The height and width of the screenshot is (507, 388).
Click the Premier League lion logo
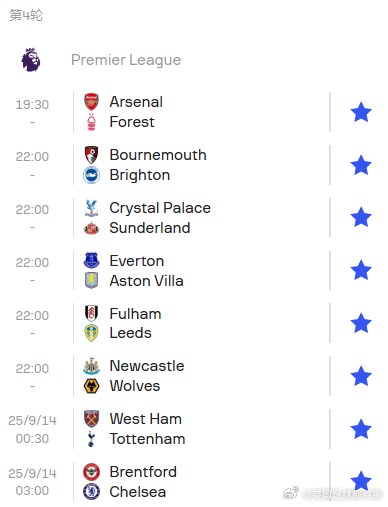pos(31,60)
